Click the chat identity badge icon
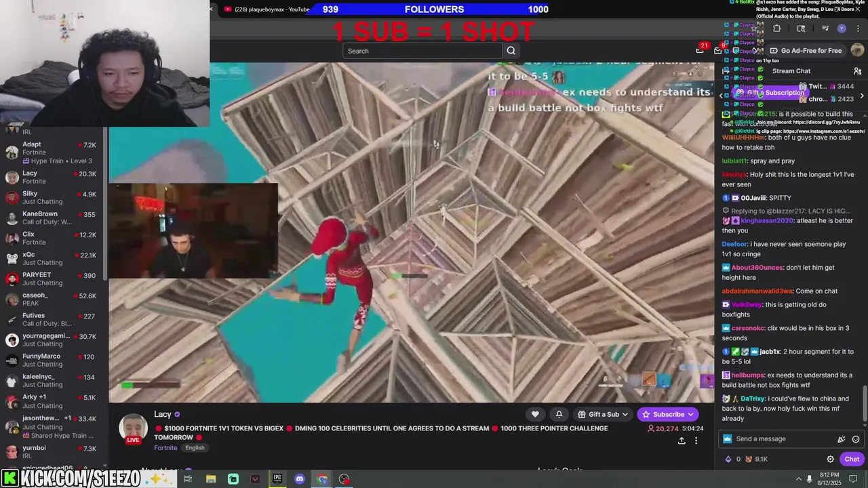The height and width of the screenshot is (488, 868). [x=727, y=439]
